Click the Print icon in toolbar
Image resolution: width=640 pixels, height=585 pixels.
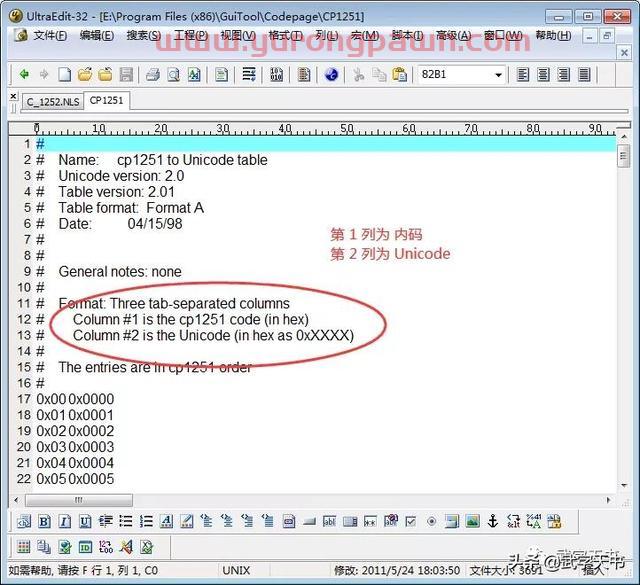pyautogui.click(x=153, y=75)
